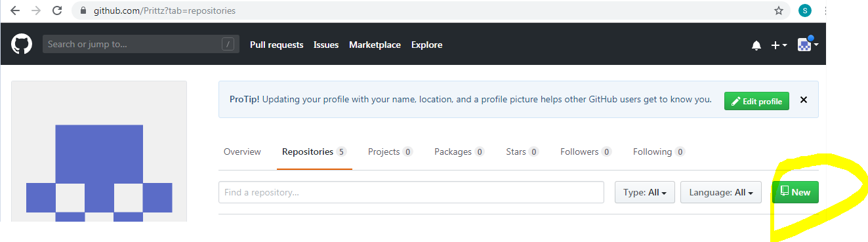
Task: Click the slash shortcut key hint
Action: [228, 45]
